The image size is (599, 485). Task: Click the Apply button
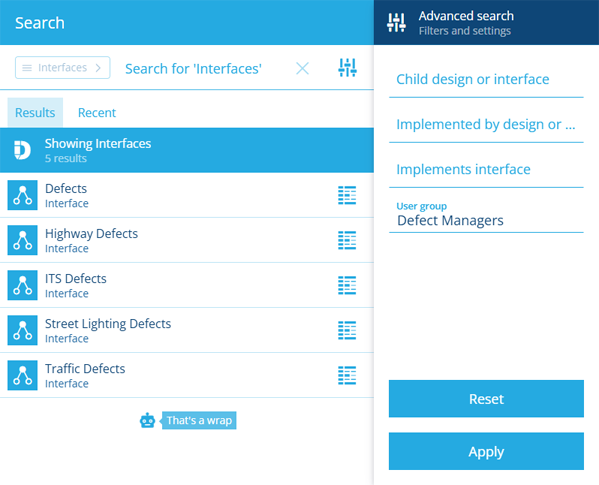486,451
